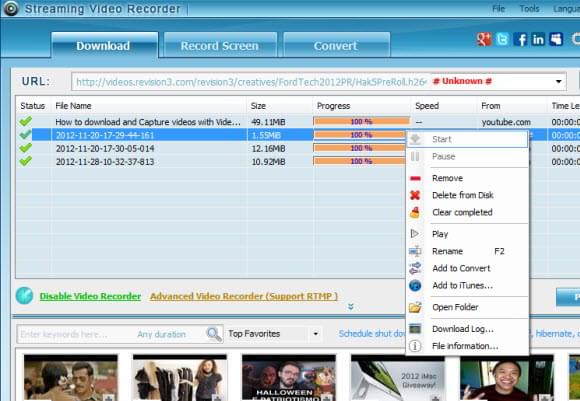Click the magnifier search icon

tap(214, 334)
